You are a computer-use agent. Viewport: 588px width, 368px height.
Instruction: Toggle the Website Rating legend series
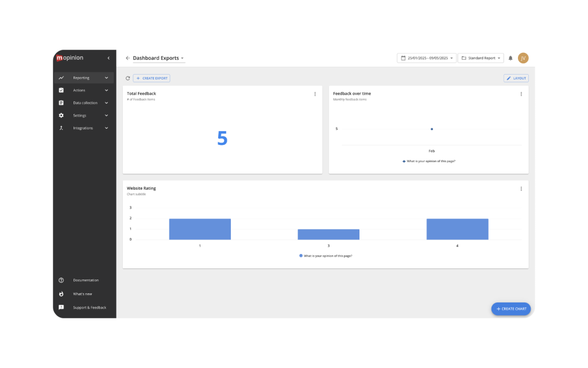coord(326,255)
